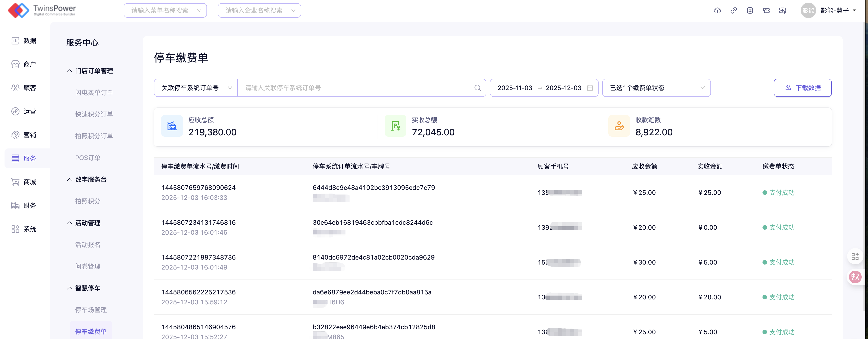Click the link chain icon in header
The image size is (868, 339).
pyautogui.click(x=733, y=10)
